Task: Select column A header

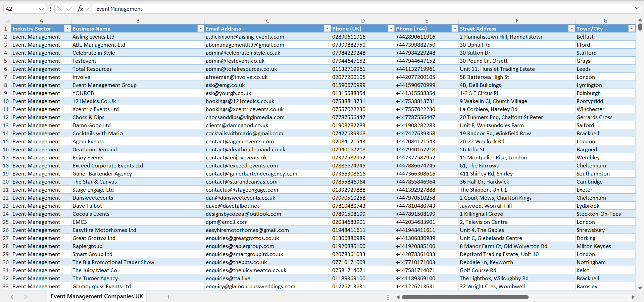Action: point(41,20)
